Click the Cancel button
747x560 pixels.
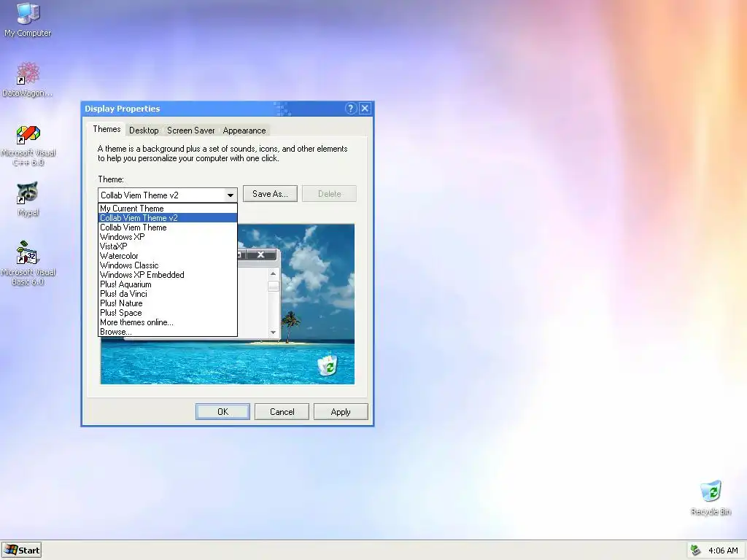coord(282,412)
